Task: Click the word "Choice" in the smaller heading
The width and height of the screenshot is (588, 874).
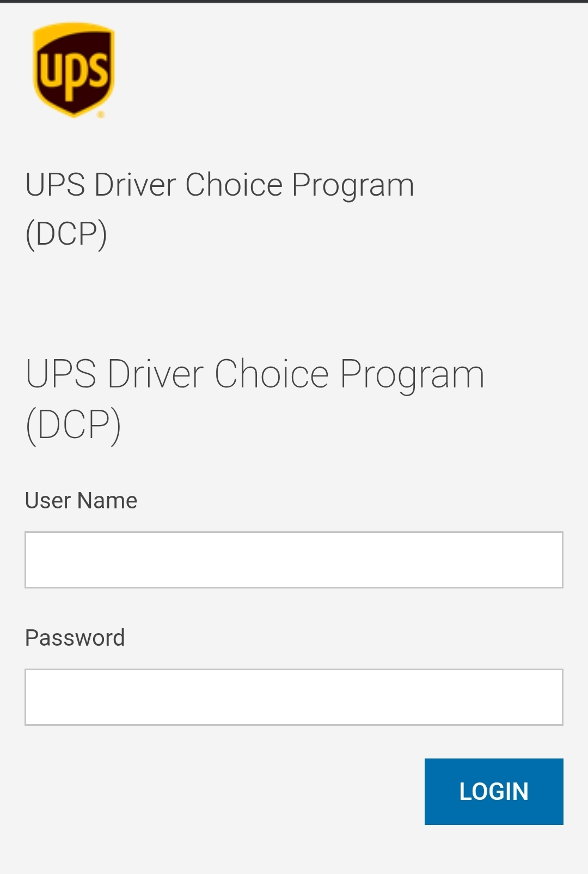Action: 234,185
